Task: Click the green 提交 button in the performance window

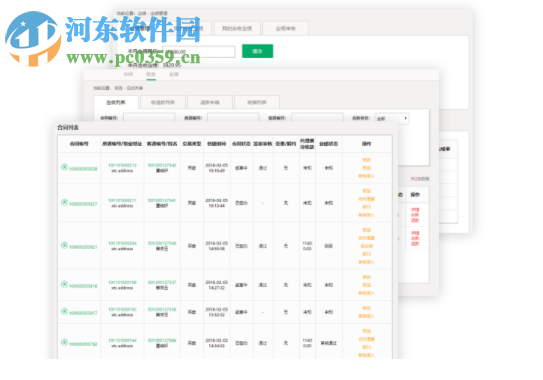Action: click(257, 51)
